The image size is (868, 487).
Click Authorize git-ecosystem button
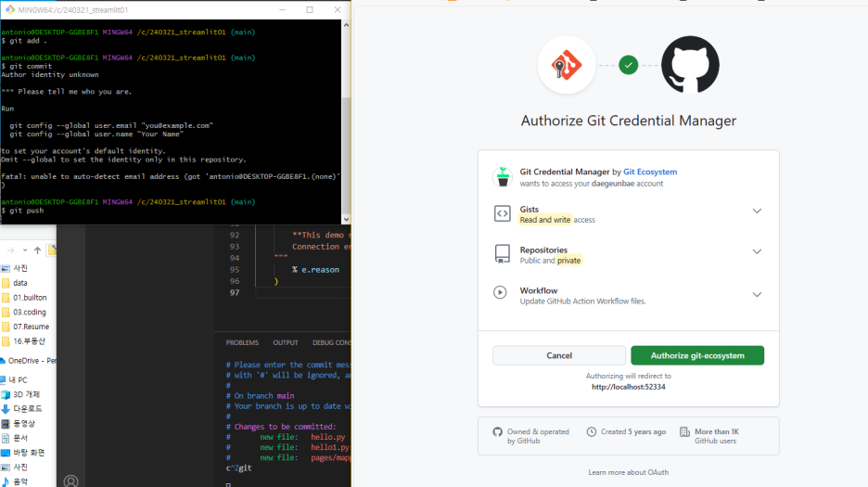click(697, 355)
